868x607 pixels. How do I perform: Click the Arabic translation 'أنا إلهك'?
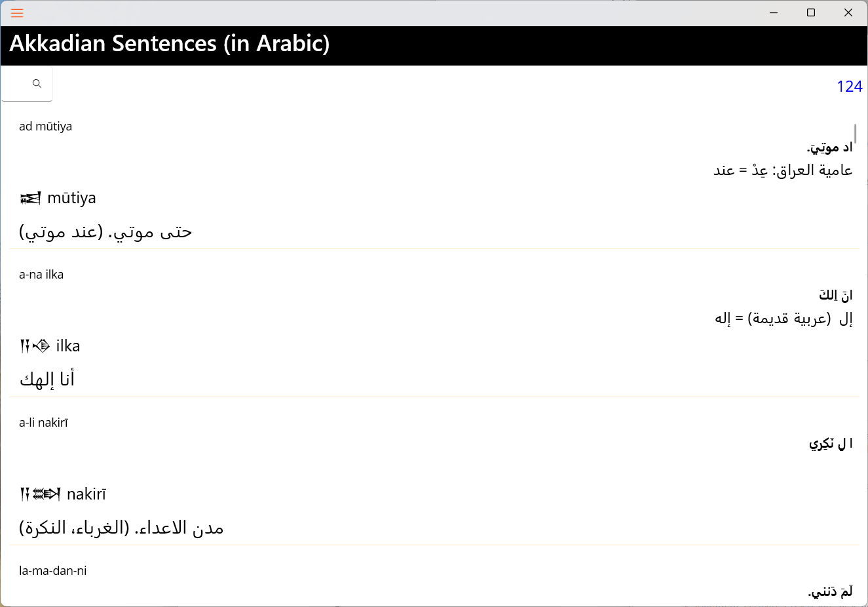coord(47,380)
